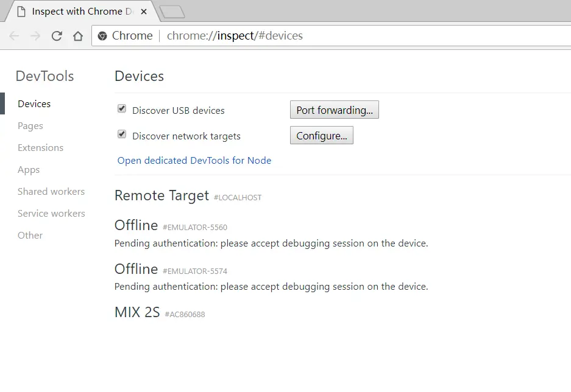571x392 pixels.
Task: Click the Devices page heading
Action: (x=139, y=76)
